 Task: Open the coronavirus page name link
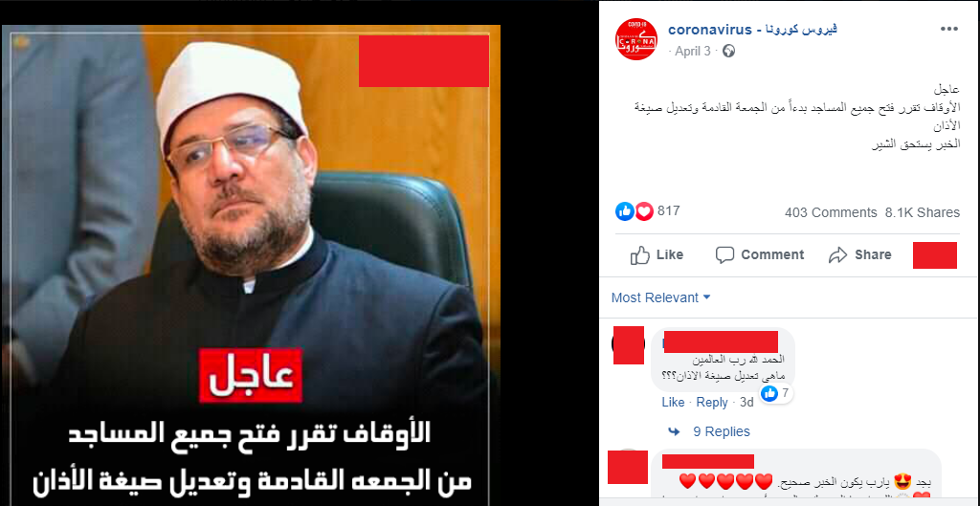pyautogui.click(x=752, y=30)
